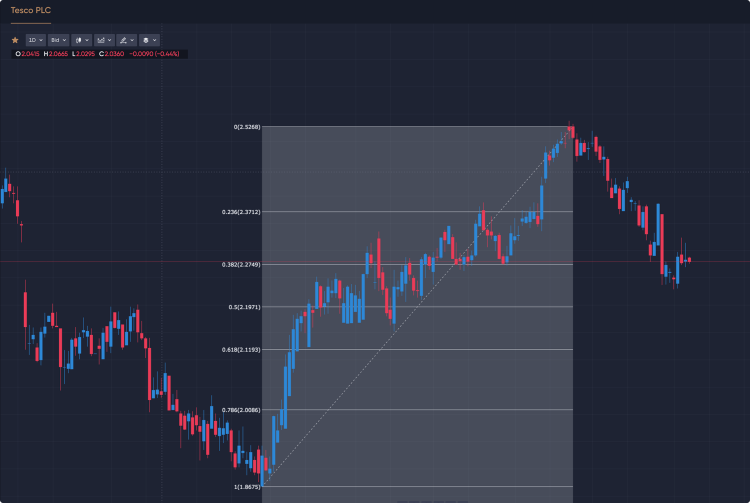Open the chart settings menu in the toolbar

(149, 40)
